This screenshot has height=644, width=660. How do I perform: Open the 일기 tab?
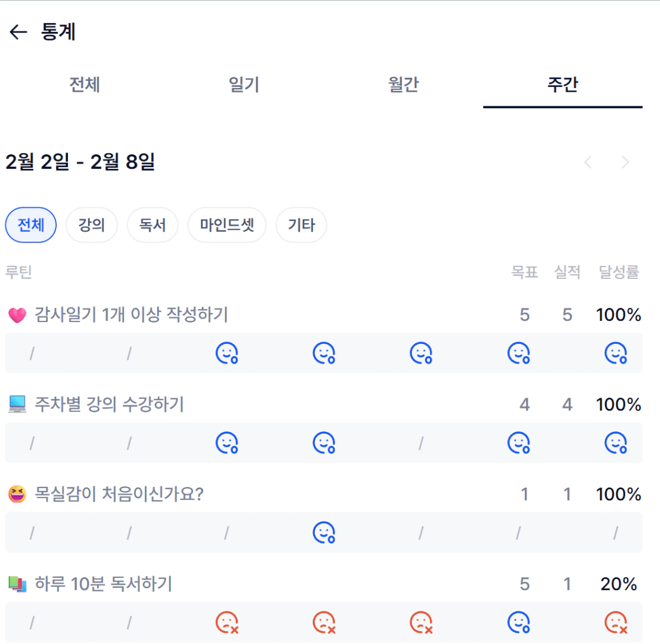pos(243,85)
